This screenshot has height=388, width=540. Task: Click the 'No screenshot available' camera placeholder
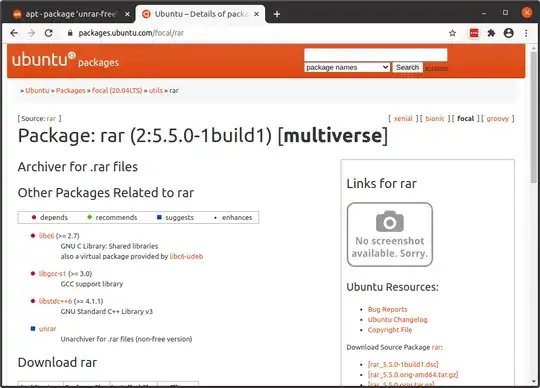pos(390,234)
